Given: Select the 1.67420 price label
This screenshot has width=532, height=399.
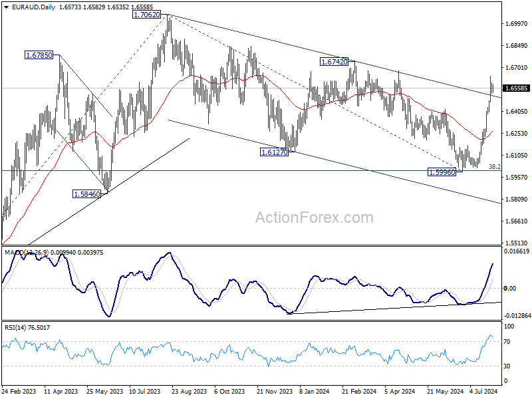Looking at the screenshot, I should click(334, 62).
